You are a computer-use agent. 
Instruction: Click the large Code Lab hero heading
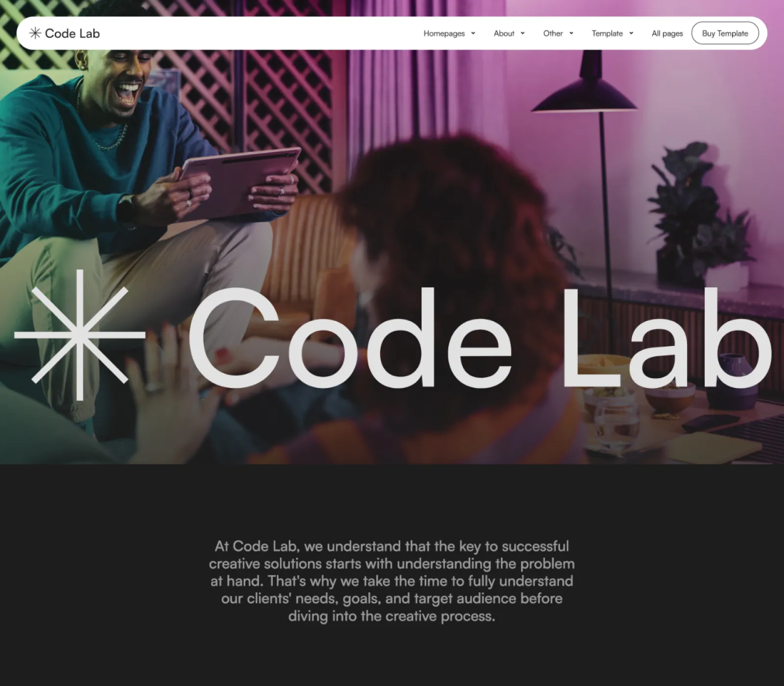pos(480,338)
